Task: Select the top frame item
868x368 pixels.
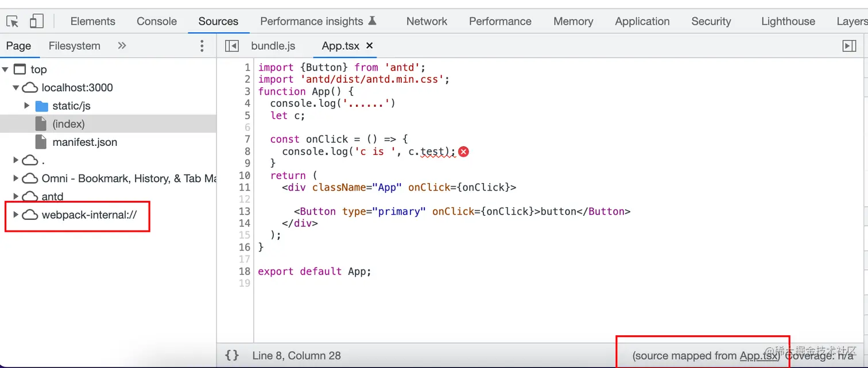Action: click(x=38, y=69)
